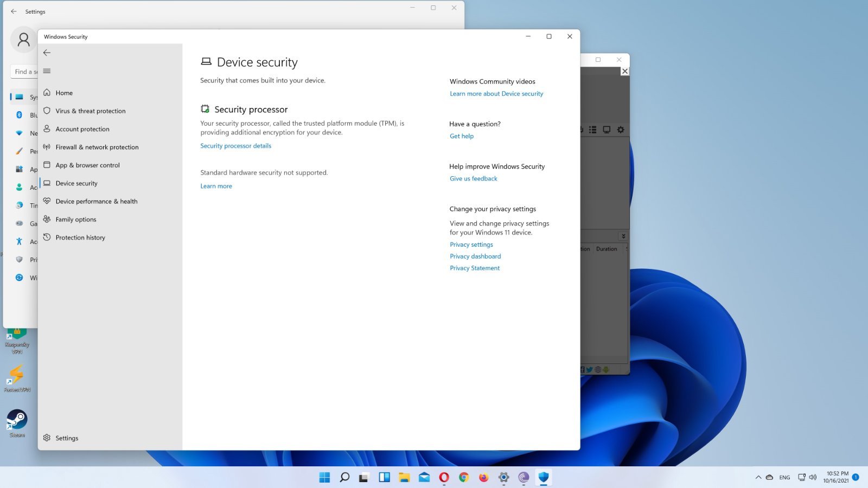Open Privacy settings link
This screenshot has width=868, height=488.
pyautogui.click(x=471, y=245)
